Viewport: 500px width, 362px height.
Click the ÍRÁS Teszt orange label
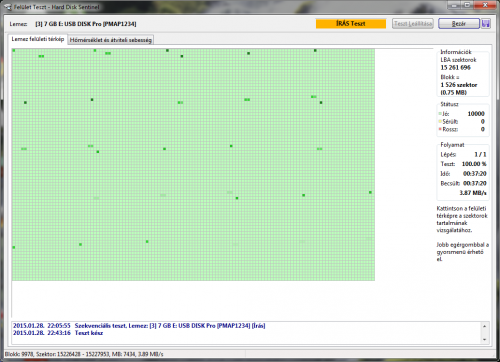pyautogui.click(x=351, y=24)
